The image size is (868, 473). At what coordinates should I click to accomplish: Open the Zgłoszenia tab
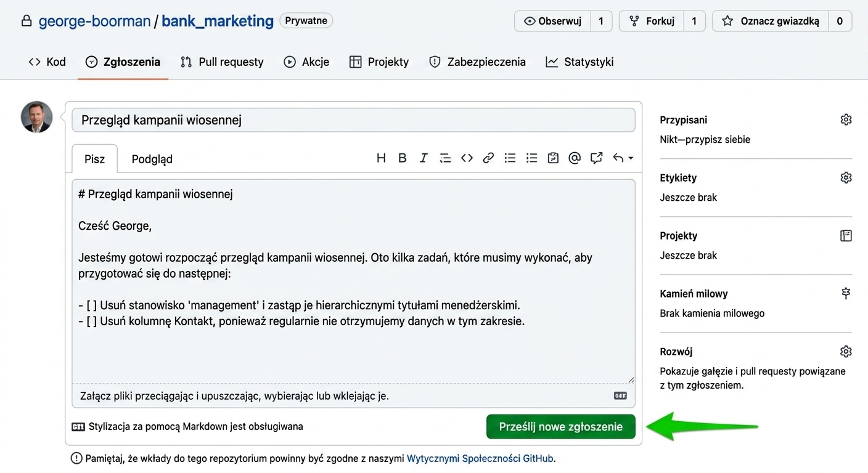(x=123, y=62)
